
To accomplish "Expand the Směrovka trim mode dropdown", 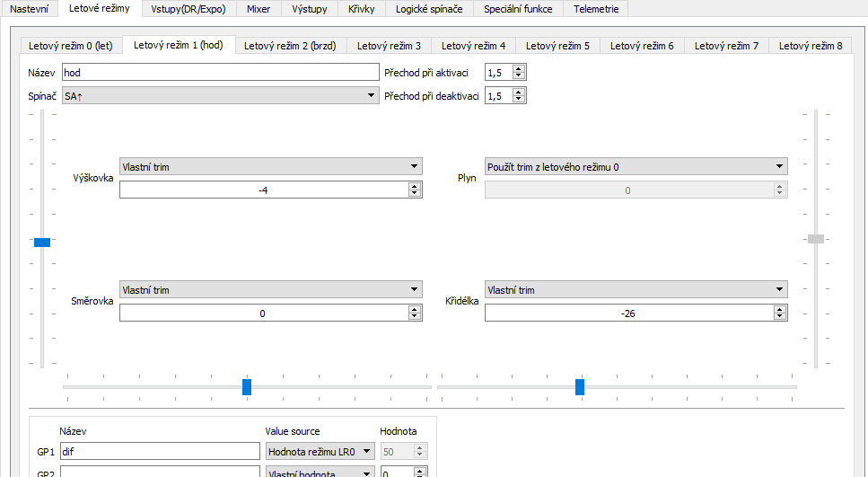I will tap(270, 290).
